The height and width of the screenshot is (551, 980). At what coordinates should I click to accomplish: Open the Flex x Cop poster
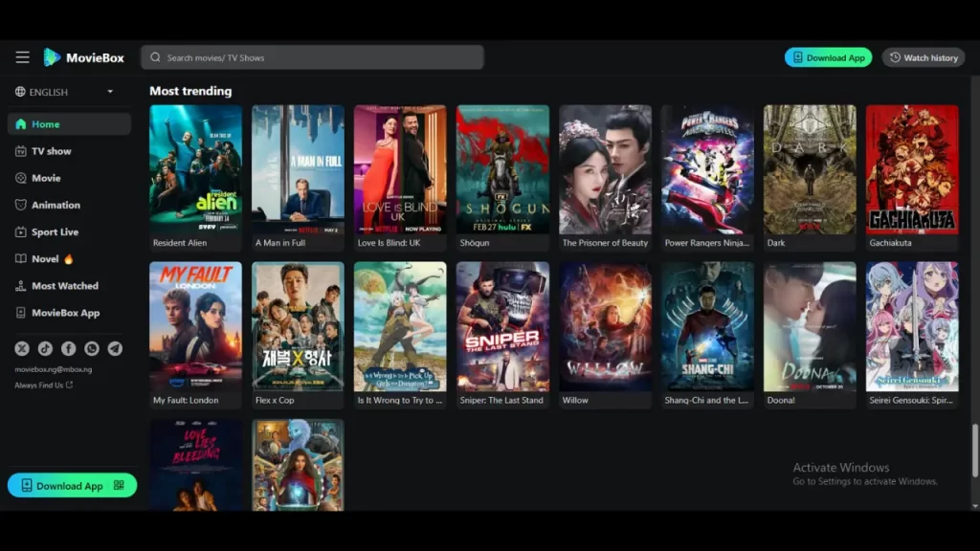click(299, 327)
